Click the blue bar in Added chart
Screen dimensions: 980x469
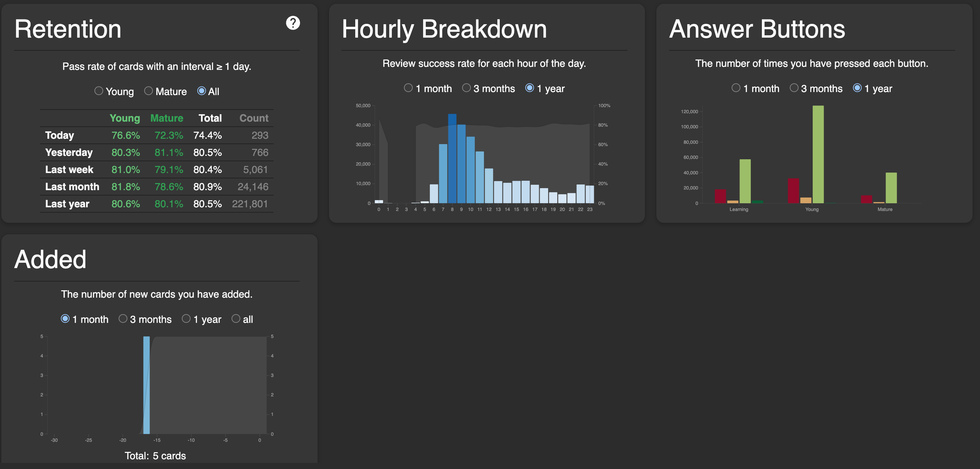click(147, 384)
